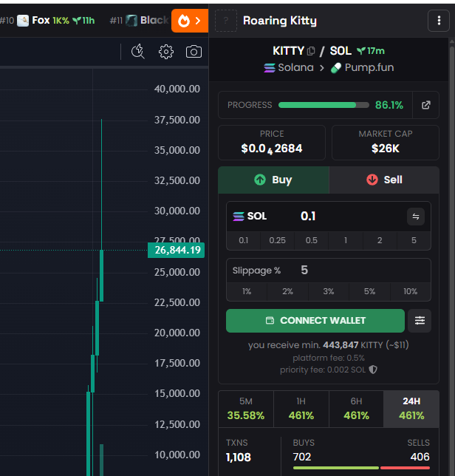This screenshot has height=476, width=455.
Task: Open chart settings gear icon
Action: click(x=166, y=52)
